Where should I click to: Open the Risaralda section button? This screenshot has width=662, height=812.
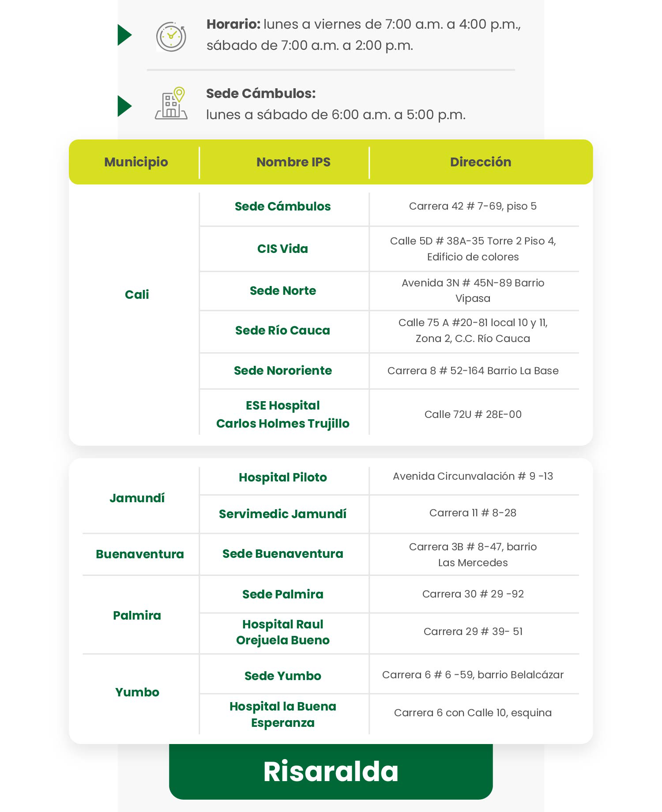pos(331,771)
